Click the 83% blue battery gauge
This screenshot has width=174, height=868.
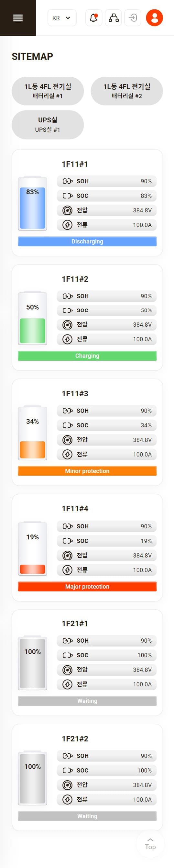tap(32, 203)
